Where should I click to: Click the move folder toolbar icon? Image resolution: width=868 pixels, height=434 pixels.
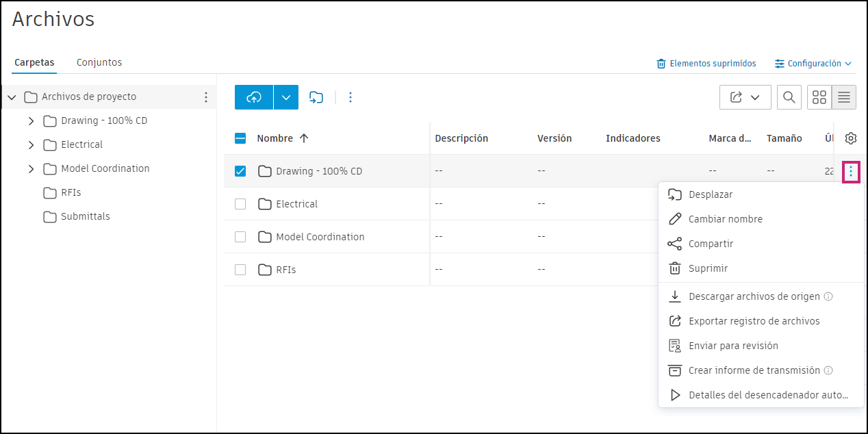(x=316, y=97)
